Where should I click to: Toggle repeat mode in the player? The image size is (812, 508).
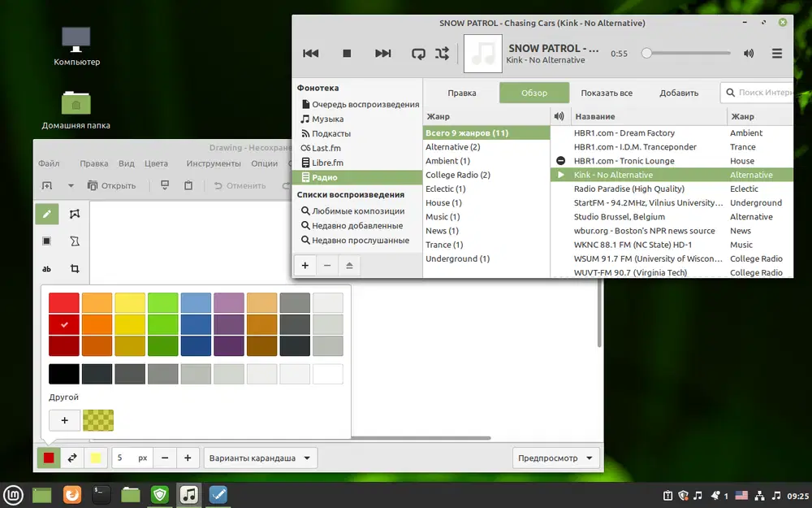click(x=418, y=54)
